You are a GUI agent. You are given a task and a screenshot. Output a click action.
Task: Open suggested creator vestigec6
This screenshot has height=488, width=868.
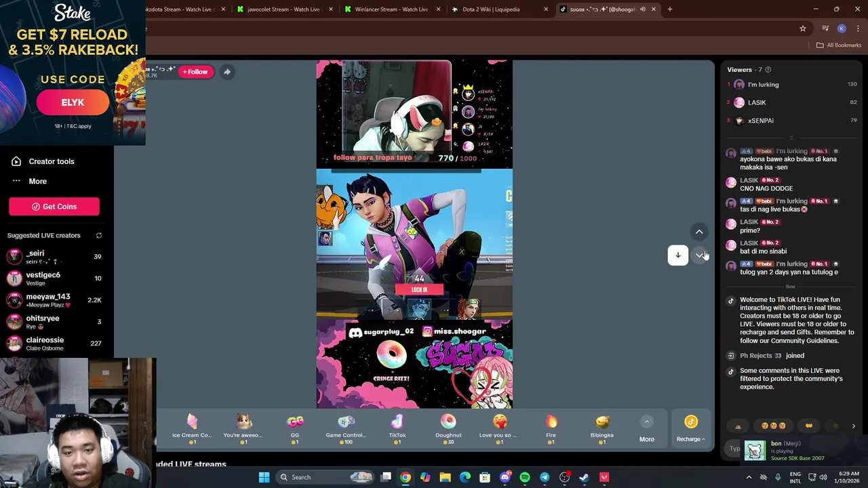click(x=54, y=279)
